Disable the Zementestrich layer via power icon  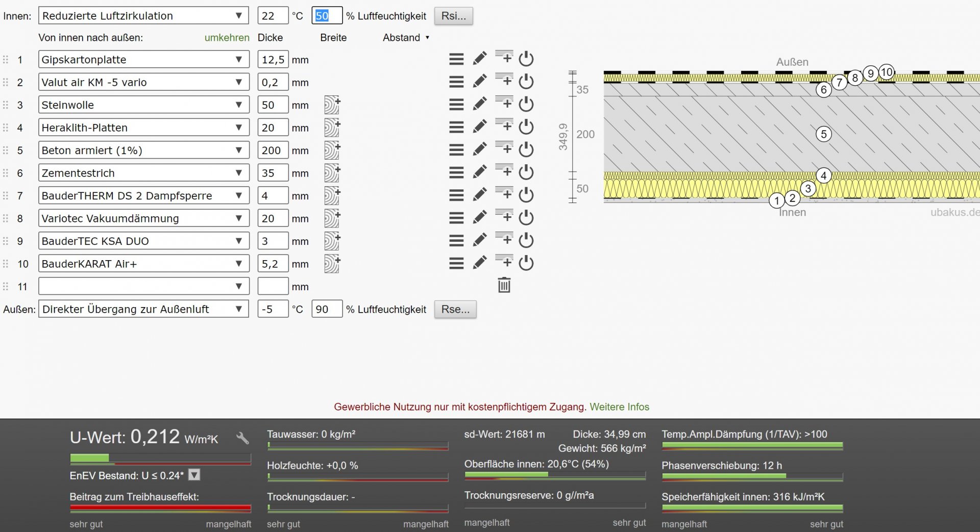(526, 173)
